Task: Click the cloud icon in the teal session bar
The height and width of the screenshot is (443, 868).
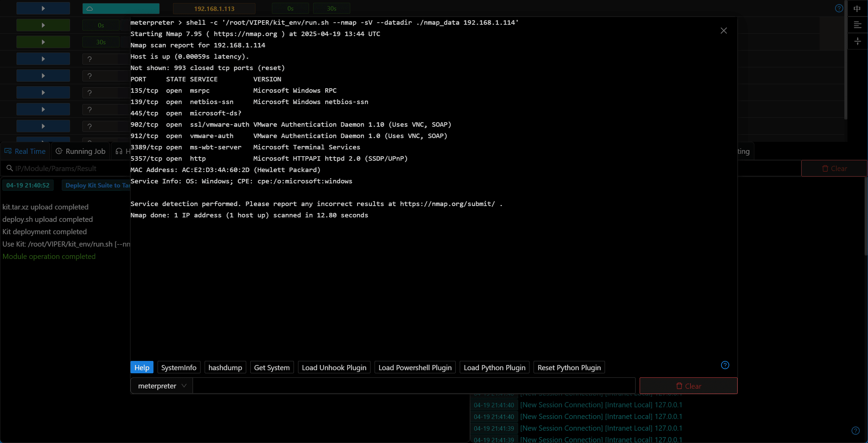Action: 90,9
